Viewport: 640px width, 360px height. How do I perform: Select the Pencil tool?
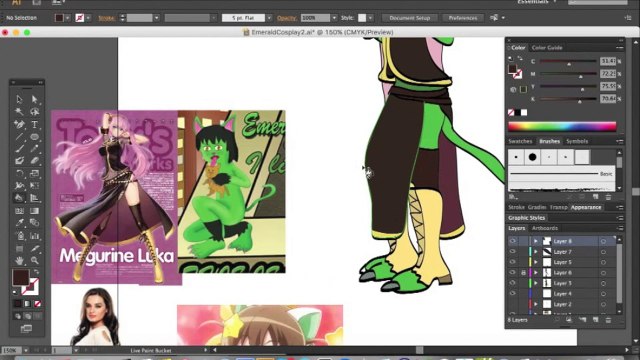click(34, 149)
